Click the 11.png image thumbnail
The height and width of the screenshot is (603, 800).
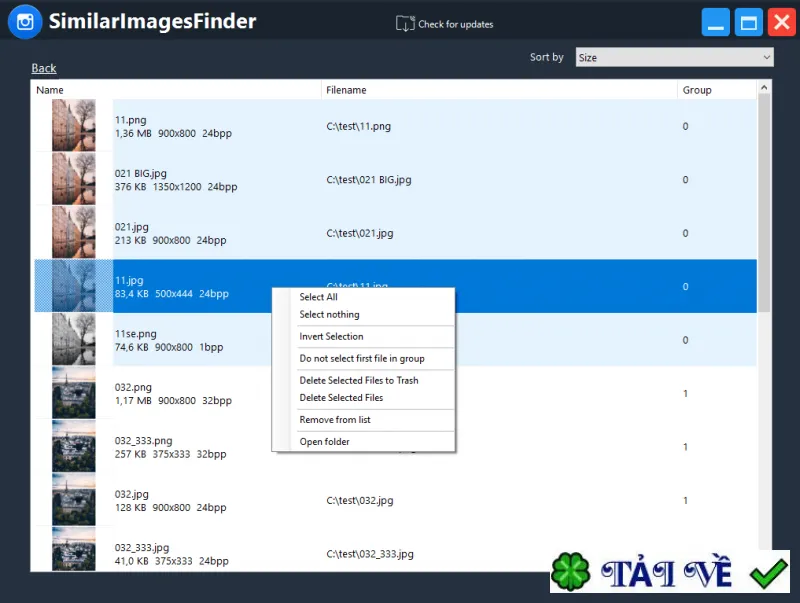tap(73, 125)
